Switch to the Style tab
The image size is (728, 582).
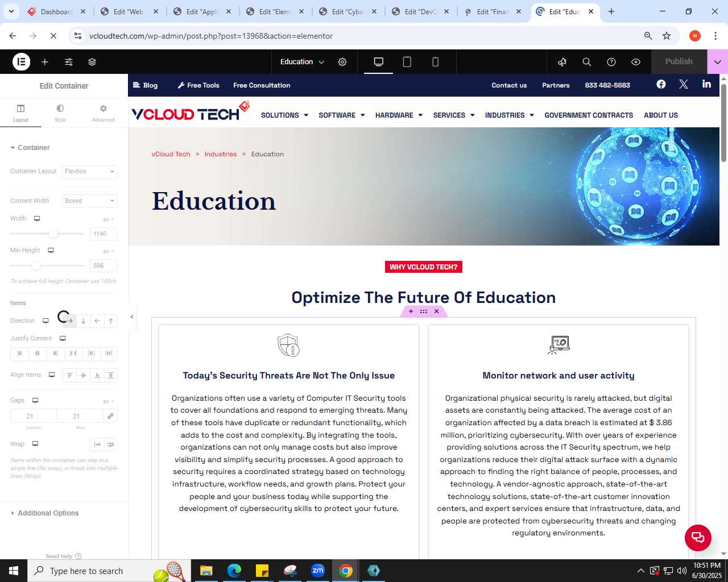[60, 113]
